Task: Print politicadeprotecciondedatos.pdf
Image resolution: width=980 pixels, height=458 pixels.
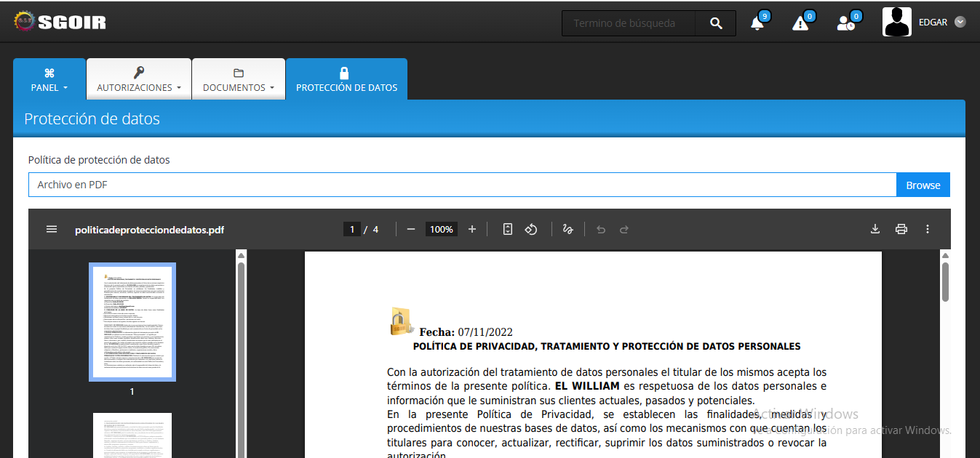Action: [x=901, y=229]
